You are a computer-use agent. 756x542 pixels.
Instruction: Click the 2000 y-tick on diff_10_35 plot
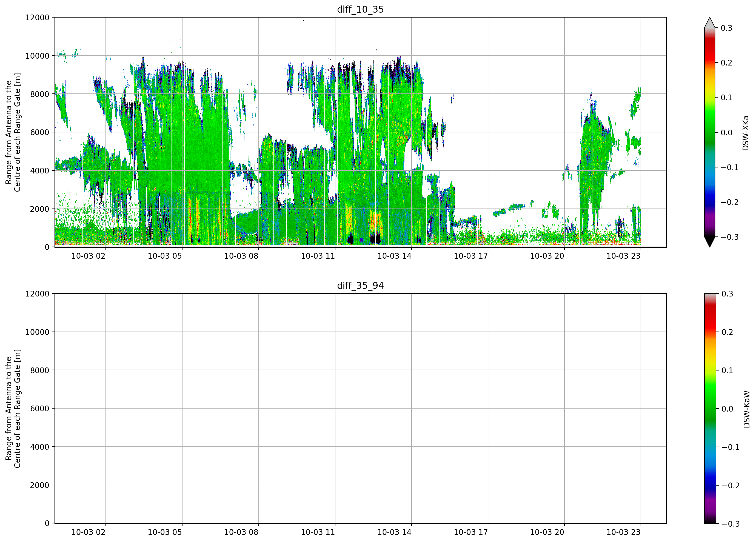pos(40,209)
